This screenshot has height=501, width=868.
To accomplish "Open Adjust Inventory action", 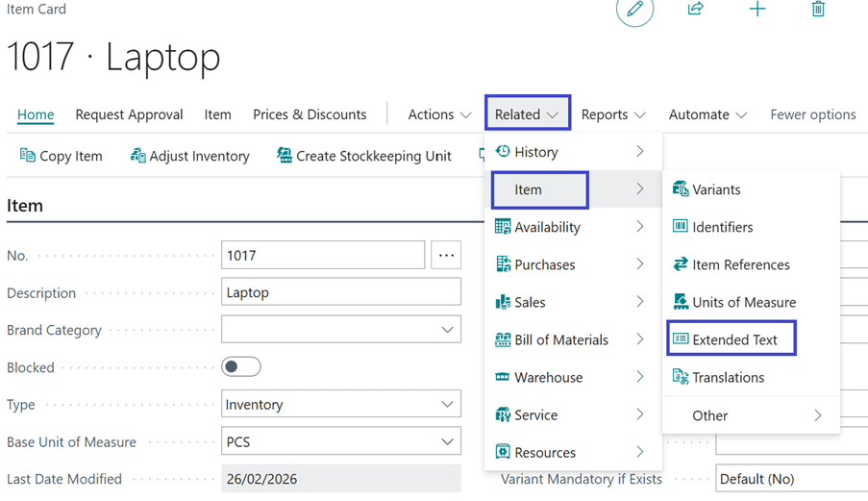I will coord(189,156).
